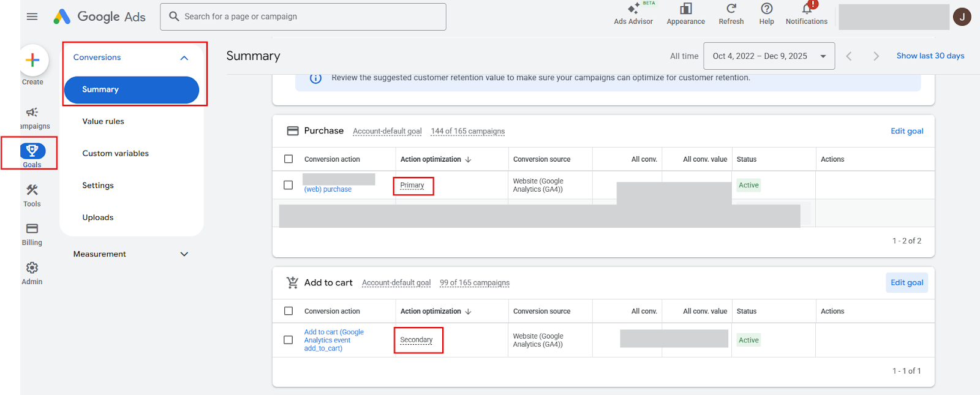Image resolution: width=980 pixels, height=395 pixels.
Task: Open Notifications bell
Action: pos(807,14)
